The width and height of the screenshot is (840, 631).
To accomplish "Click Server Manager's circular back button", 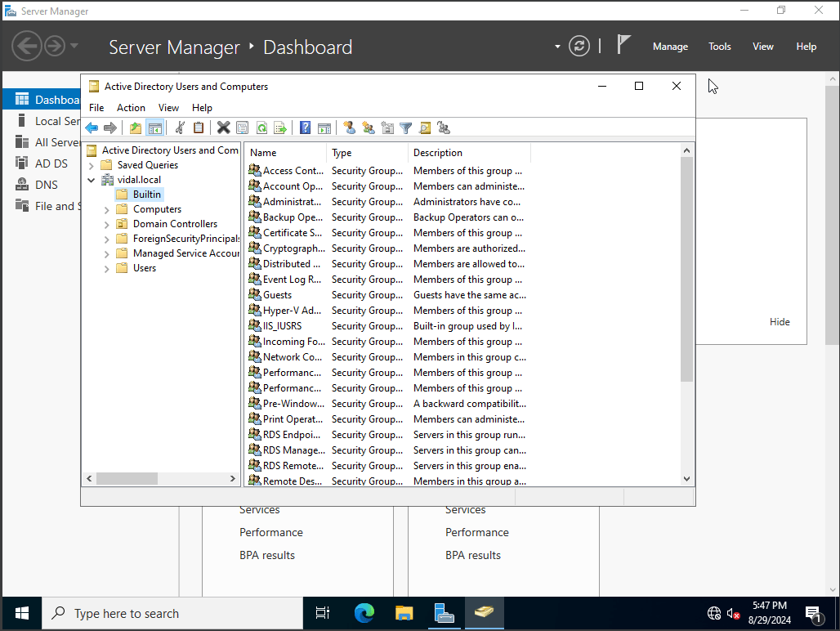I will 27,46.
